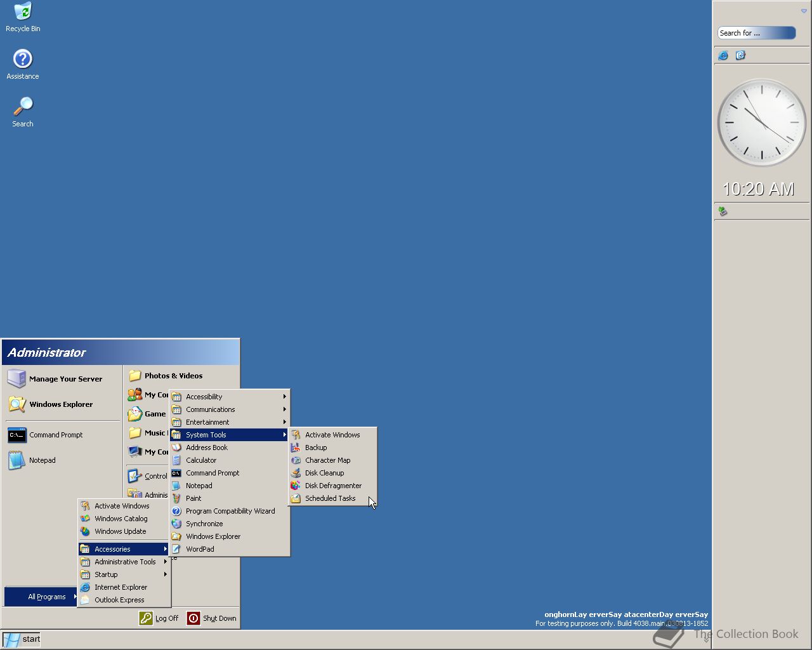This screenshot has width=812, height=650.
Task: Click the Start button
Action: point(22,639)
